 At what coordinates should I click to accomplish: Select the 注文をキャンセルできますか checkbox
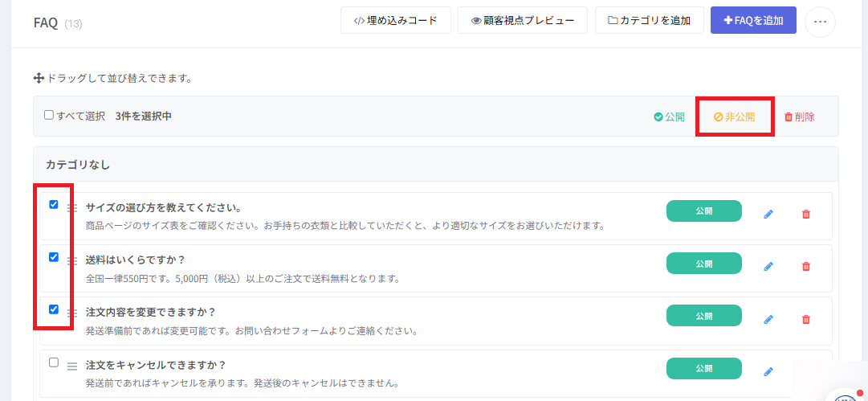(x=54, y=362)
